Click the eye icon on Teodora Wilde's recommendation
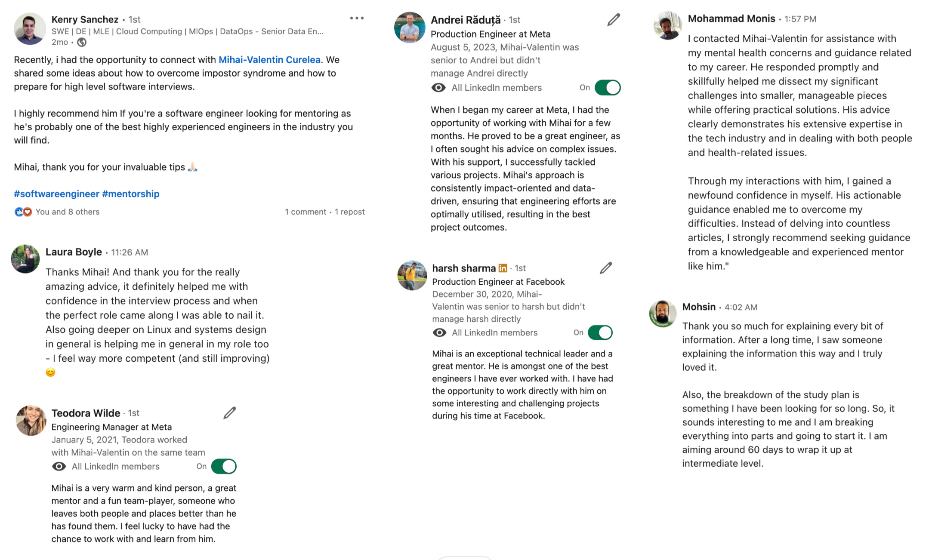Screen dimensions: 932x560 coord(59,466)
